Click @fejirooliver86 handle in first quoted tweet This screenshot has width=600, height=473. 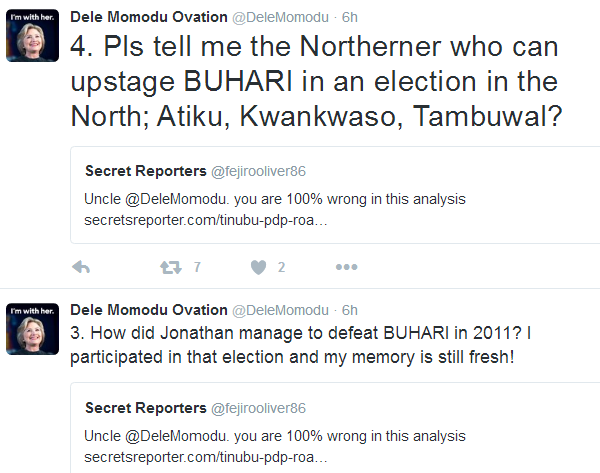pyautogui.click(x=256, y=171)
